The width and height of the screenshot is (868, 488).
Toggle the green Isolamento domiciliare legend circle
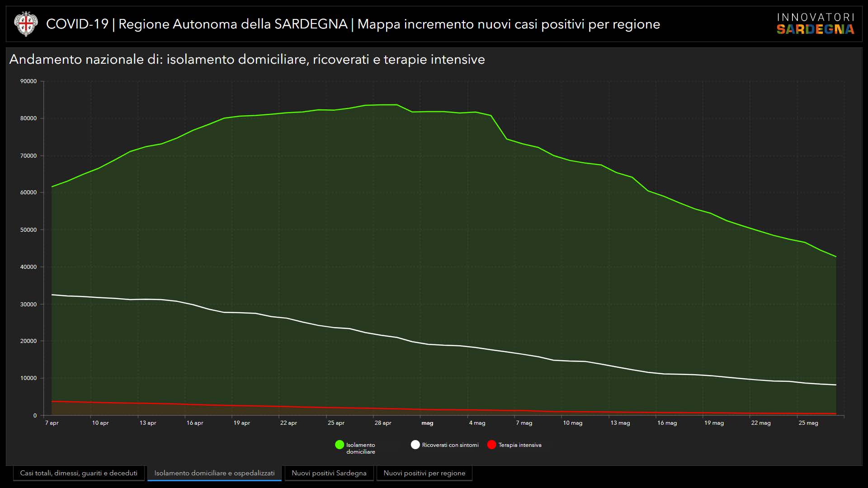[x=340, y=445]
